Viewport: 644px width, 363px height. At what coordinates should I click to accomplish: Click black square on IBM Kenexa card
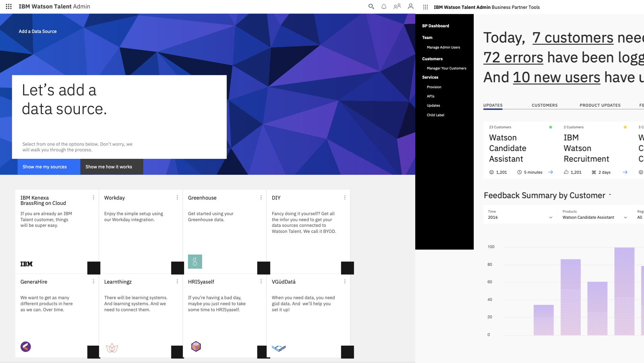94,268
